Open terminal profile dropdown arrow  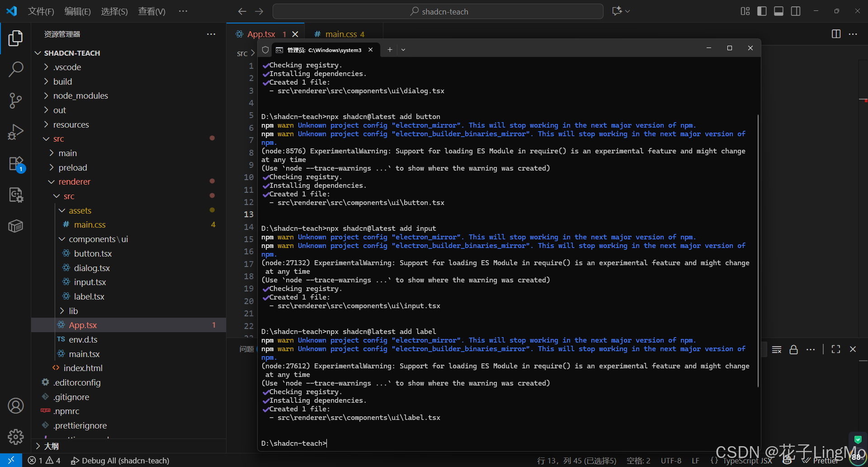pyautogui.click(x=403, y=50)
